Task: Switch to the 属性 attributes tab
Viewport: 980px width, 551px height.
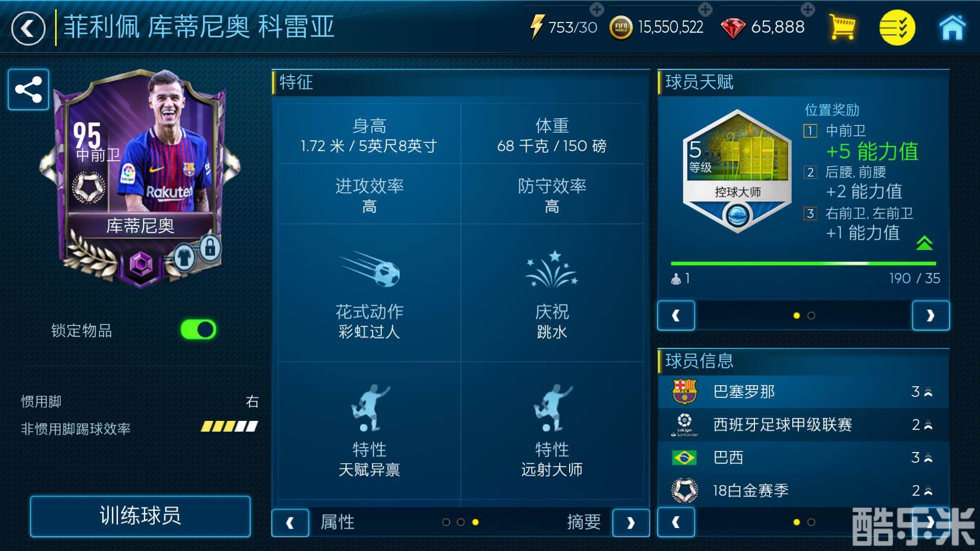Action: tap(337, 522)
